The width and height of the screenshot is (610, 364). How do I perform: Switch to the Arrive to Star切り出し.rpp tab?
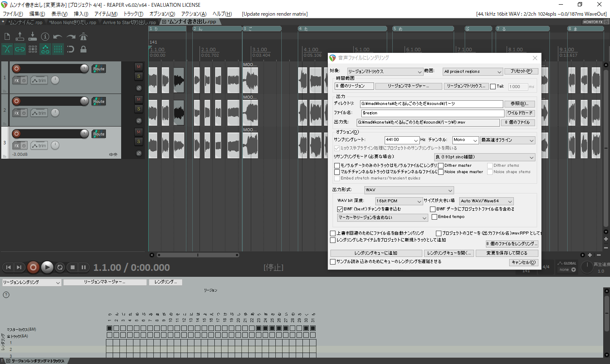129,22
